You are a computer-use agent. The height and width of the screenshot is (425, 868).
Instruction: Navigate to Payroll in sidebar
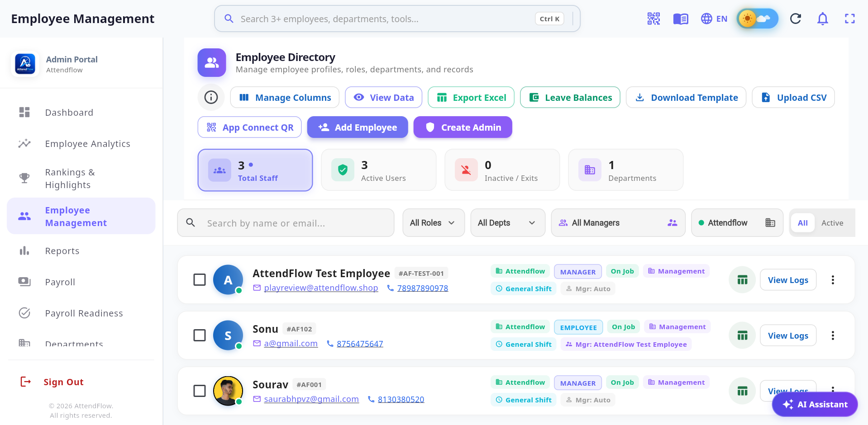point(81,282)
